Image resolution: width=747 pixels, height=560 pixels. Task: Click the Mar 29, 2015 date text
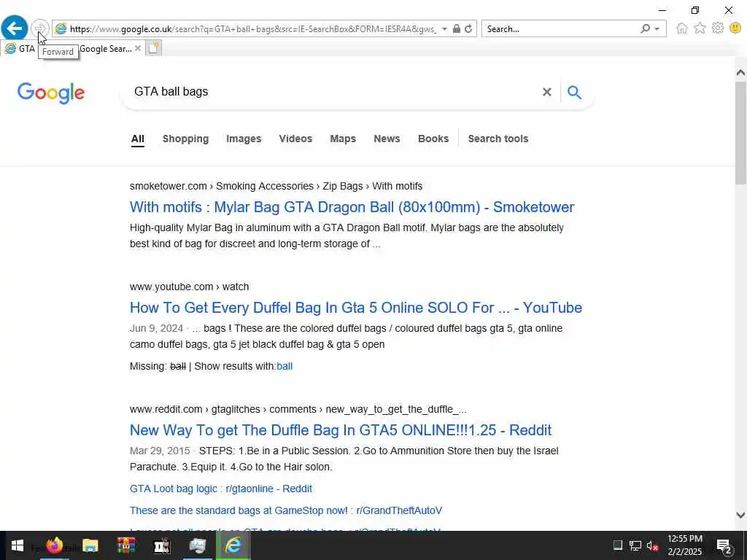tap(160, 451)
